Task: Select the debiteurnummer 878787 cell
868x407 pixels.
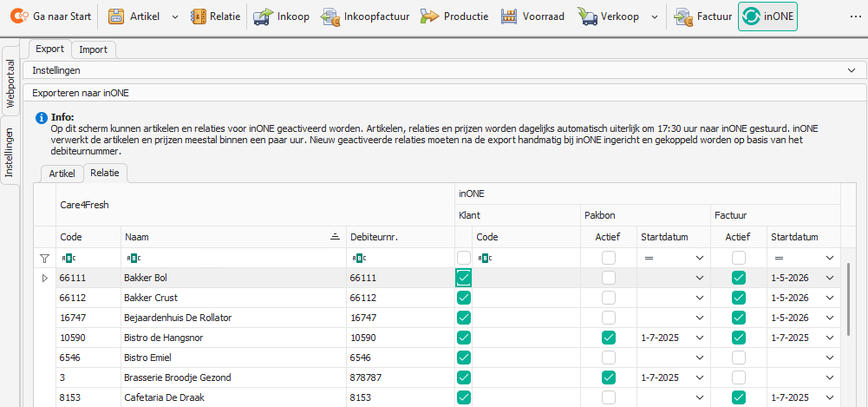Action: point(401,377)
